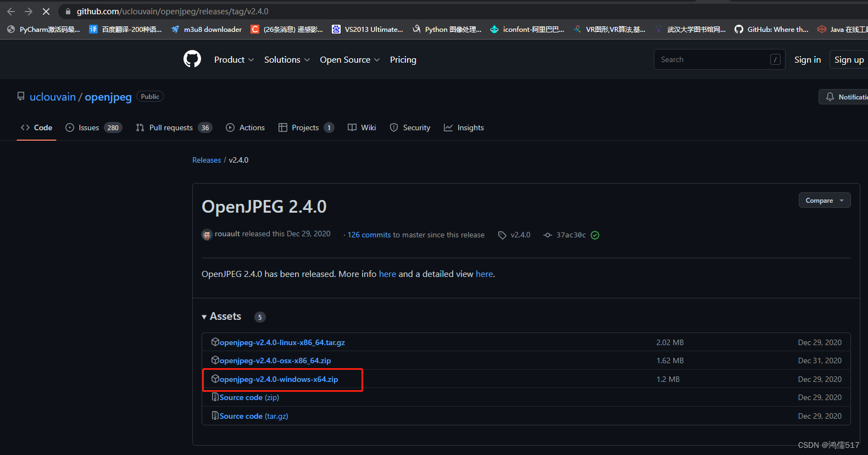The image size is (868, 455).
Task: Stop page loading with the X button
Action: [46, 12]
